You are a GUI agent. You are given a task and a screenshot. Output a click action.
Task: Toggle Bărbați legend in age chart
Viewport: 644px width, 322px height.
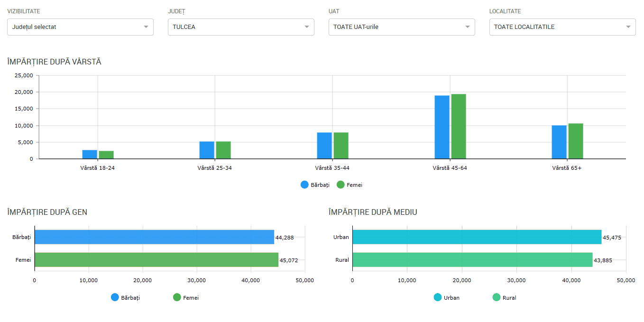(x=315, y=185)
